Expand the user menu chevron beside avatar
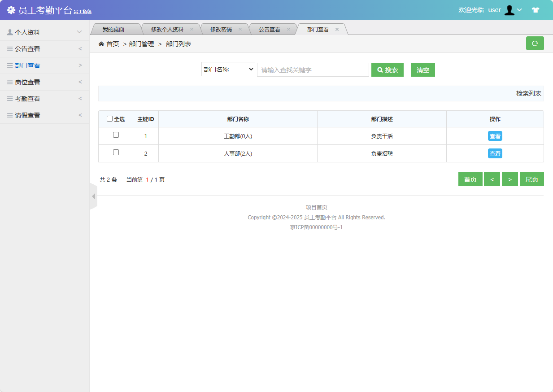The image size is (553, 392). (x=520, y=10)
